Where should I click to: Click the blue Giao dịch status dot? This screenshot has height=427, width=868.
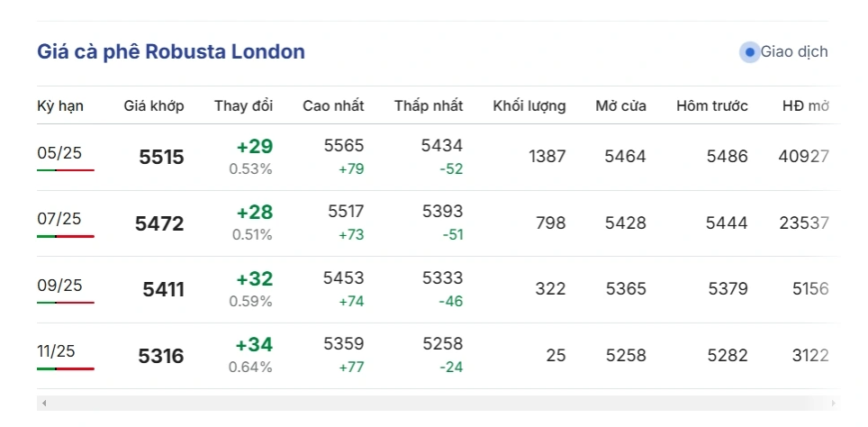750,52
